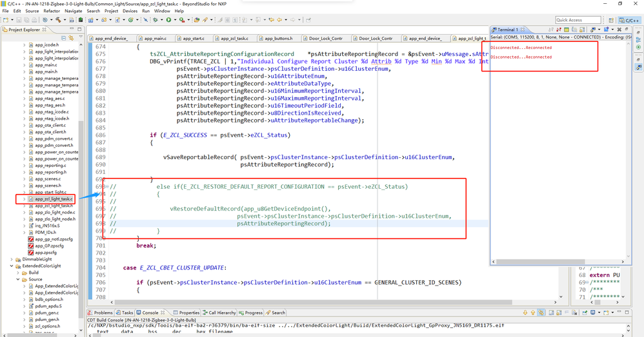Select the C/C++ perspective button

click(629, 20)
